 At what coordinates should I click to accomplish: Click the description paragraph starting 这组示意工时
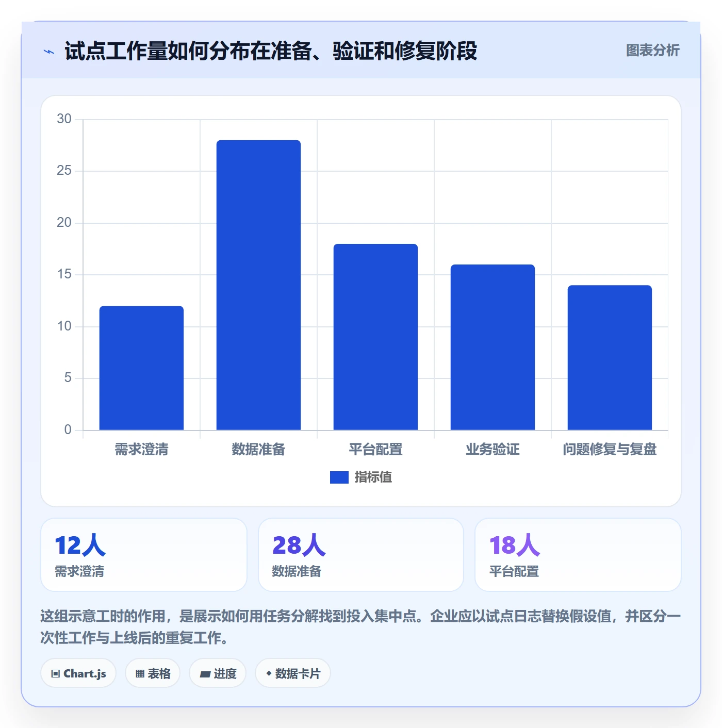pyautogui.click(x=361, y=627)
